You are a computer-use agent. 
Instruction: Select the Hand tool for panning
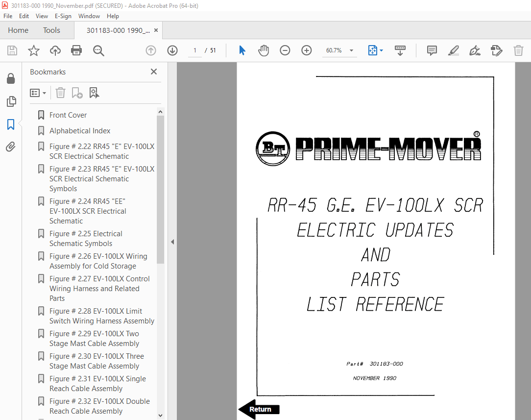pos(264,50)
